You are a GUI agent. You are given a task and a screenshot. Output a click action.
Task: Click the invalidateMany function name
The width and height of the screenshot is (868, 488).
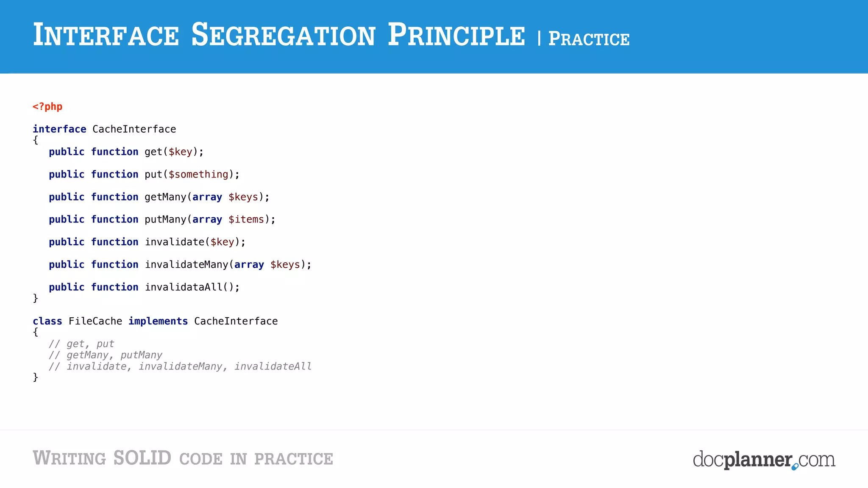coord(186,264)
